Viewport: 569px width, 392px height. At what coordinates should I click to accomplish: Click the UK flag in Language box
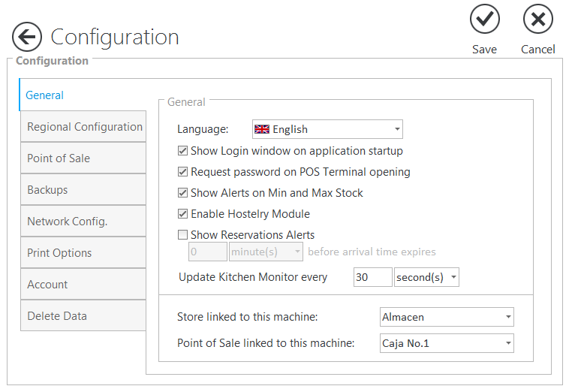[262, 129]
